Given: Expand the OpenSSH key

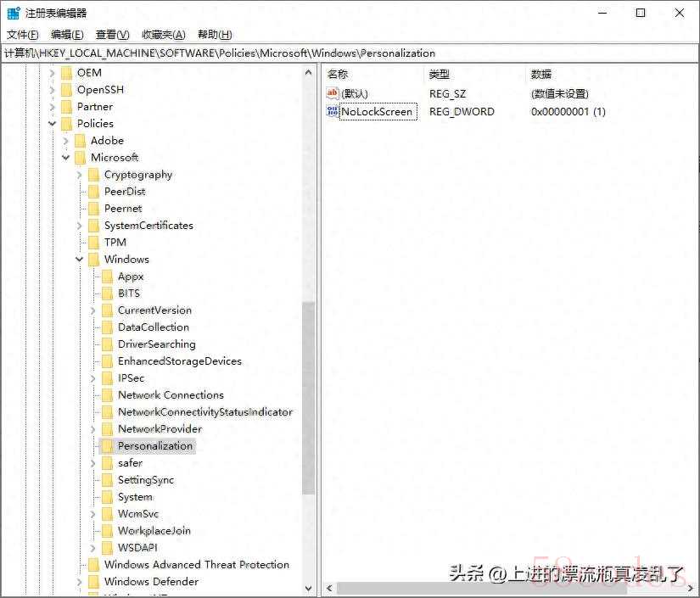Looking at the screenshot, I should click(x=53, y=90).
